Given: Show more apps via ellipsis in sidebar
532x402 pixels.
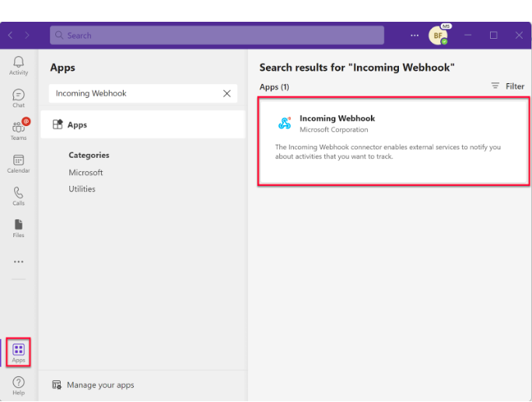Looking at the screenshot, I should [x=19, y=262].
